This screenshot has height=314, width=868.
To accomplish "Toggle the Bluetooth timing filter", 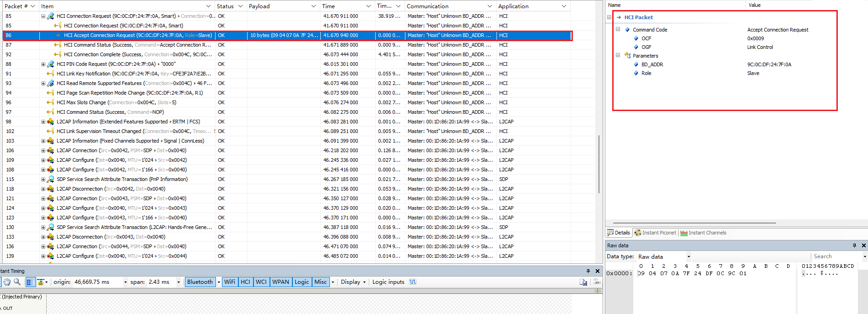I will (x=200, y=282).
